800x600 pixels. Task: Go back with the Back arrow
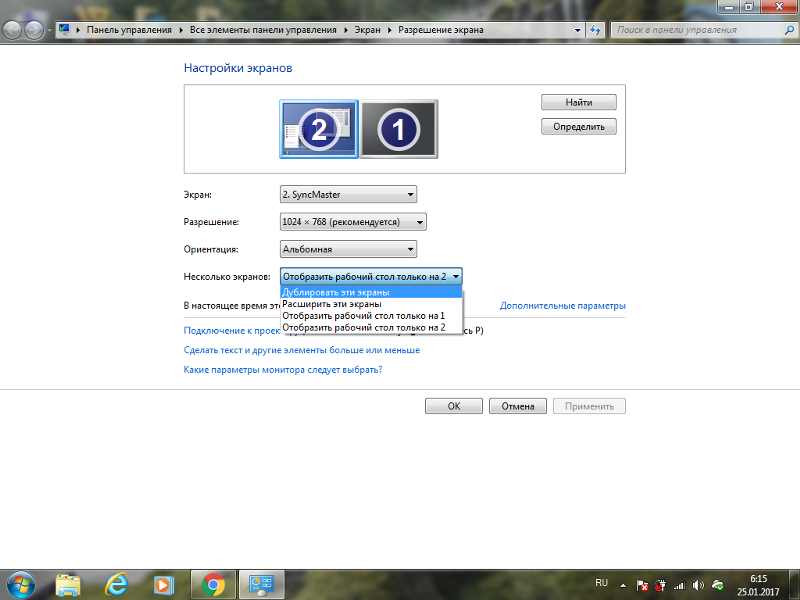(12, 30)
